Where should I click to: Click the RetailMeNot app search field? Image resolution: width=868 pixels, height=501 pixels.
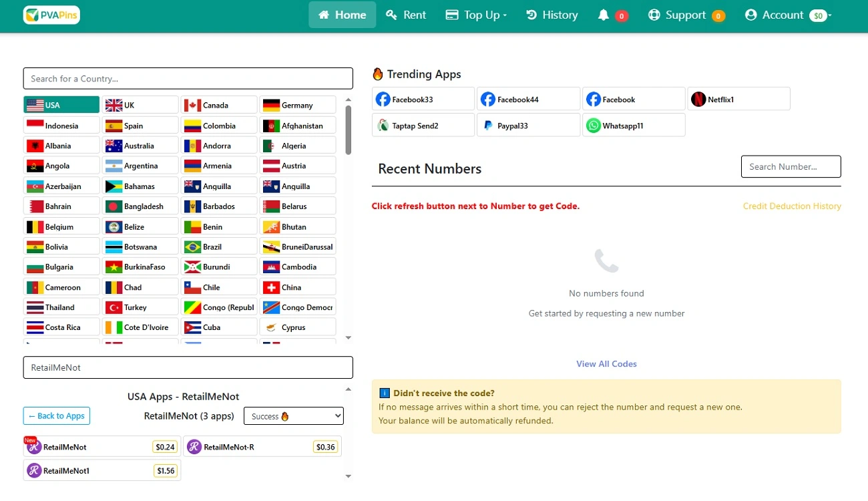pos(188,367)
